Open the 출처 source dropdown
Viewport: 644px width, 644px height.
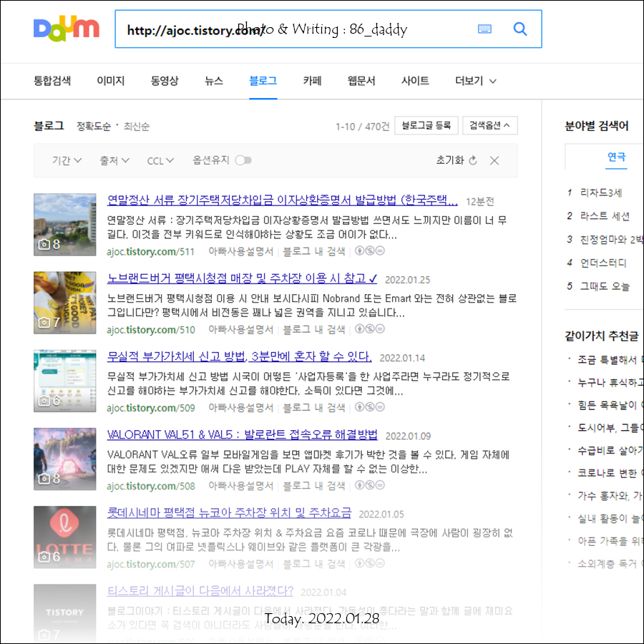click(114, 160)
